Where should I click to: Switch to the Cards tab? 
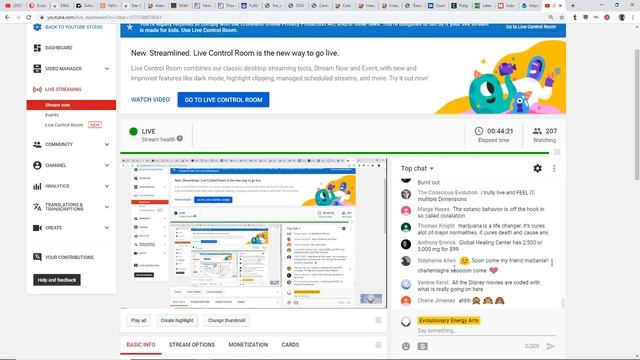[290, 345]
